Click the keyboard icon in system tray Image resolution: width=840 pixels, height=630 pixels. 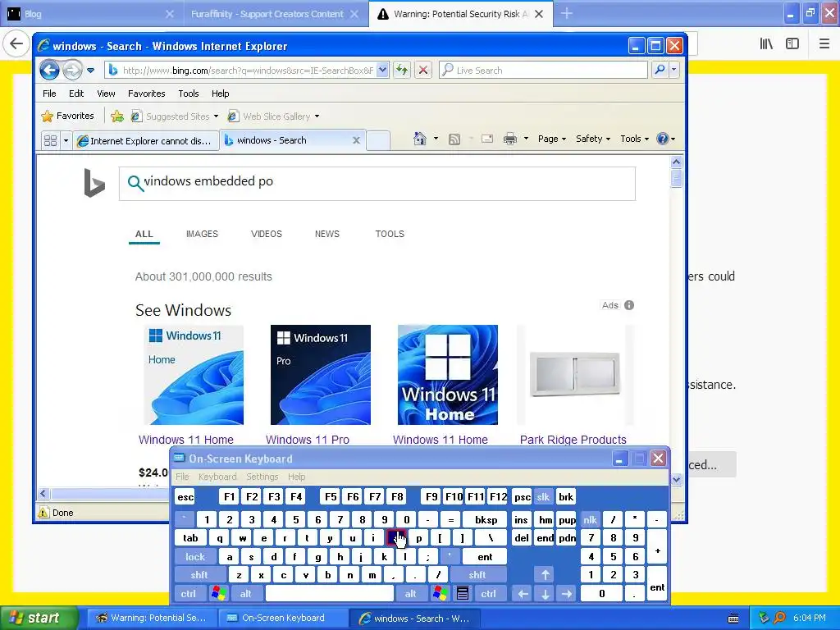(x=734, y=619)
